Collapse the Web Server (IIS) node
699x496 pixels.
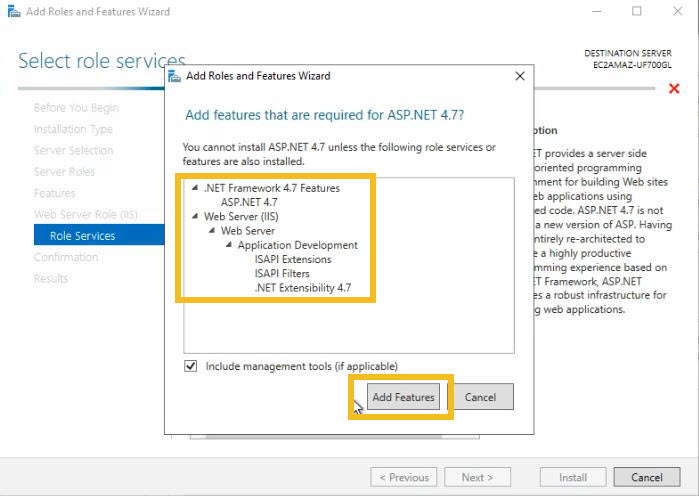click(195, 216)
